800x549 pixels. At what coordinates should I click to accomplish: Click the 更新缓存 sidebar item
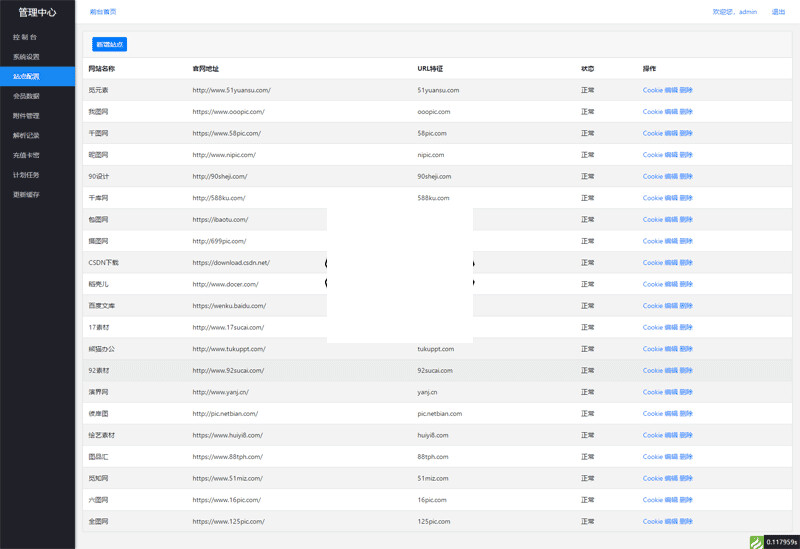tap(26, 194)
